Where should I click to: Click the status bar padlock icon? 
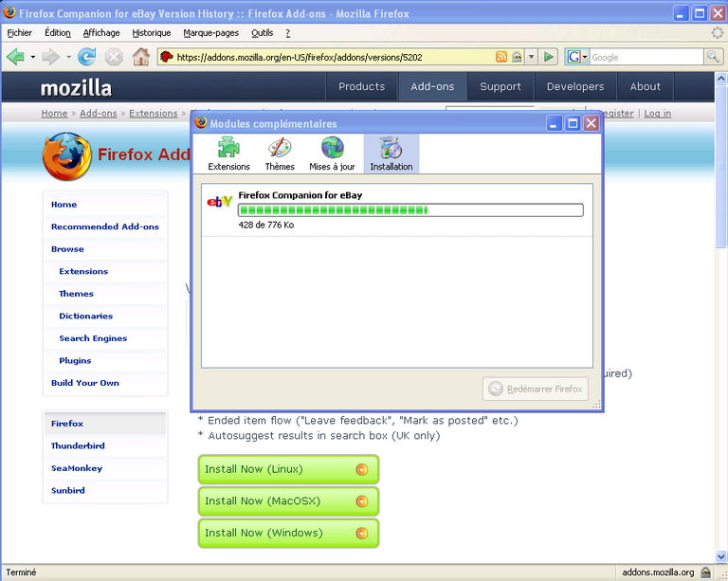point(705,572)
